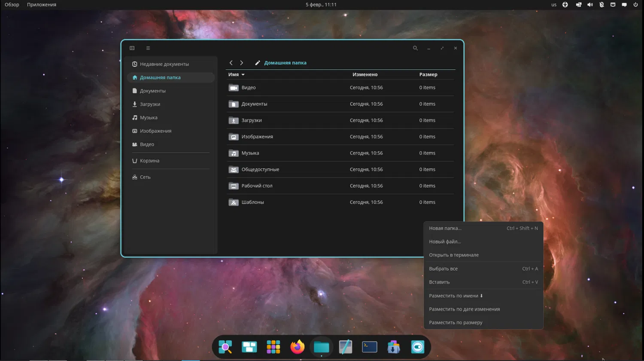Open Корзина in the sidebar

coord(171,161)
